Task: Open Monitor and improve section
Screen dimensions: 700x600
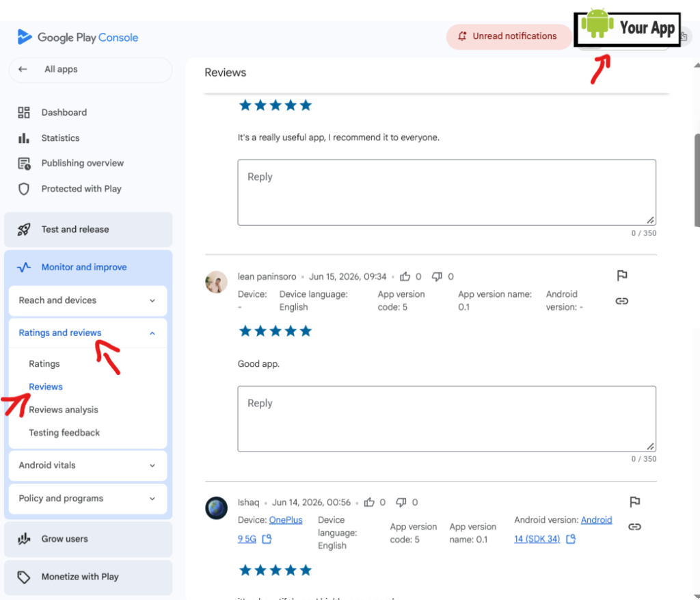Action: (88, 268)
